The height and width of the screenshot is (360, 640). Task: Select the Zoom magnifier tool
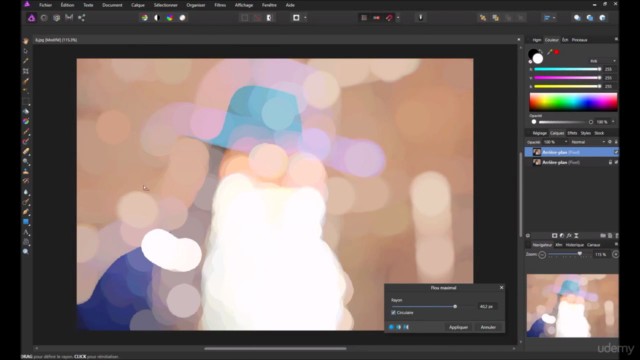[x=26, y=252]
